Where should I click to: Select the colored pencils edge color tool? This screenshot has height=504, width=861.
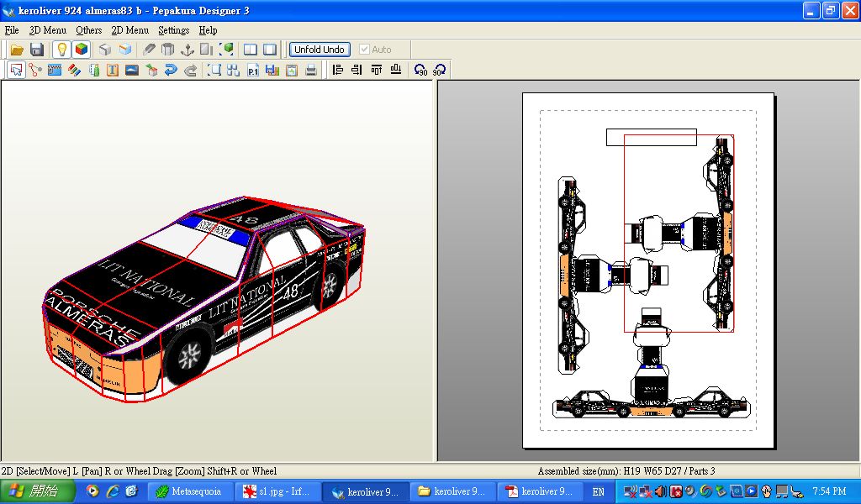[x=74, y=71]
